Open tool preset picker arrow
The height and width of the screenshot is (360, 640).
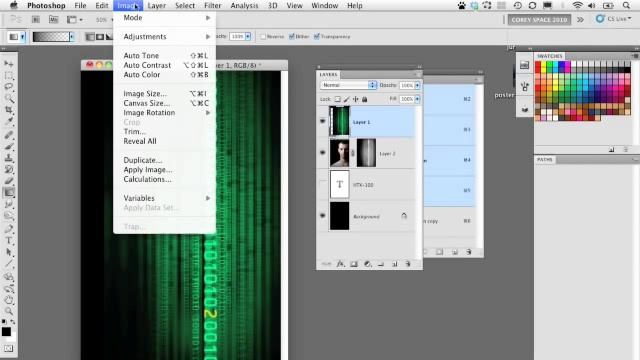click(22, 37)
